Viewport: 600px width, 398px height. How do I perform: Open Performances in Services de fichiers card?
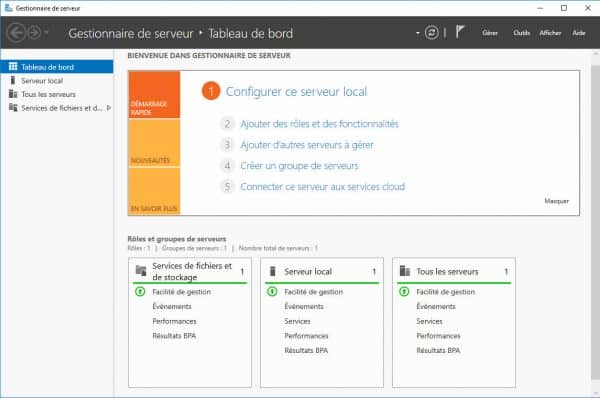174,321
